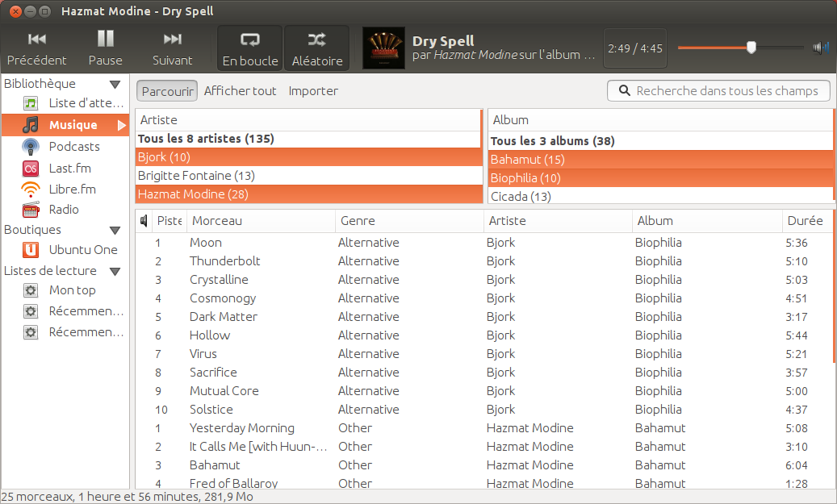Image resolution: width=837 pixels, height=504 pixels.
Task: Open Last.fm in sidebar
Action: click(65, 168)
